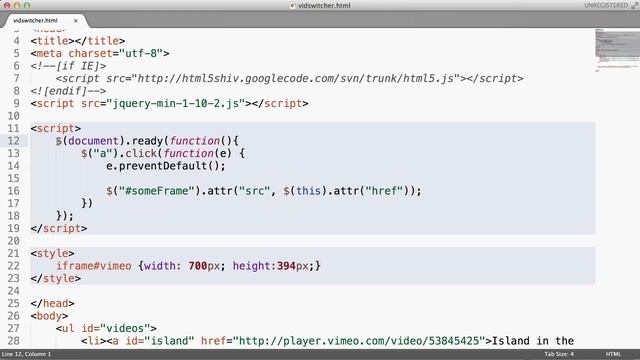Click line number 4 in the gutter
This screenshot has width=640, height=360.
[x=16, y=41]
